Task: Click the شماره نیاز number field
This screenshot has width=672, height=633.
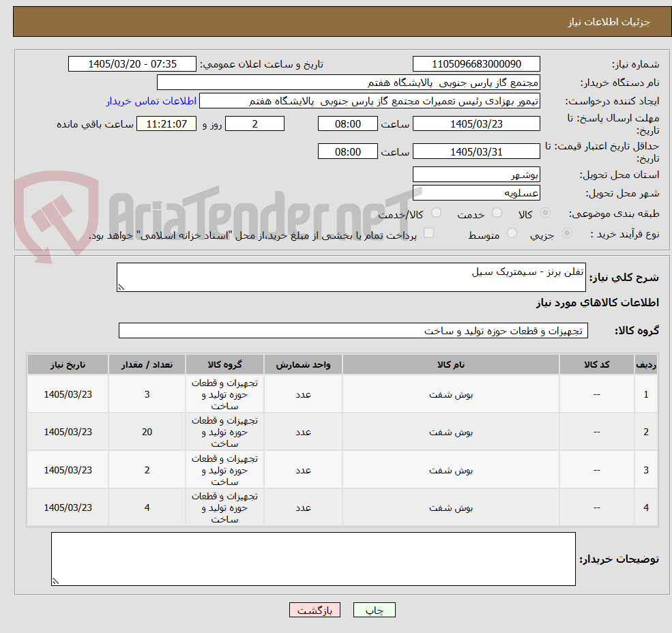Action: point(476,64)
